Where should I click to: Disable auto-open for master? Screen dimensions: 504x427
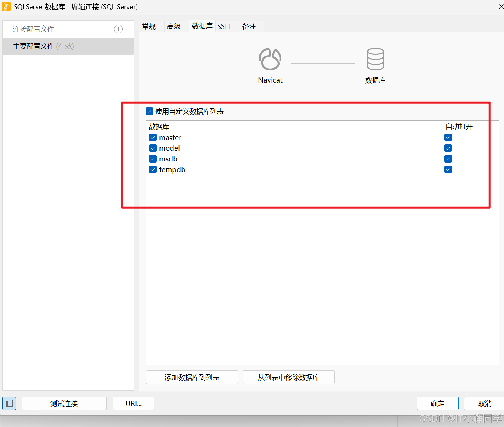(x=448, y=137)
